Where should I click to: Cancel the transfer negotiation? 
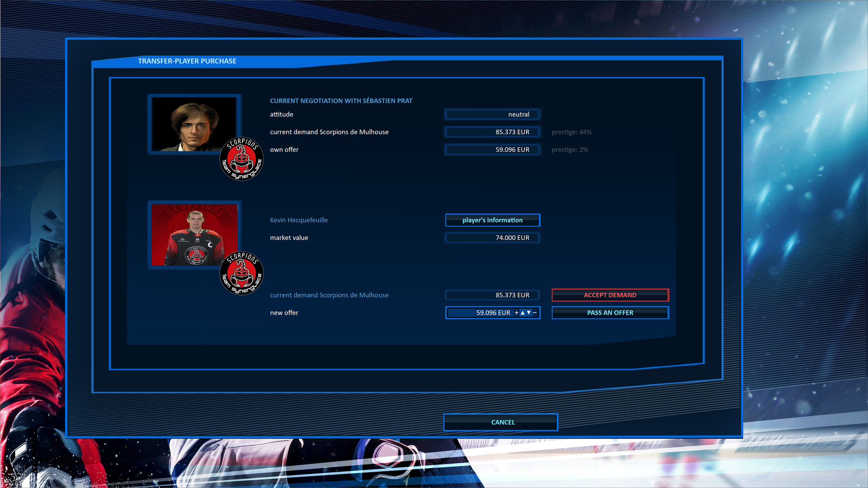click(502, 422)
